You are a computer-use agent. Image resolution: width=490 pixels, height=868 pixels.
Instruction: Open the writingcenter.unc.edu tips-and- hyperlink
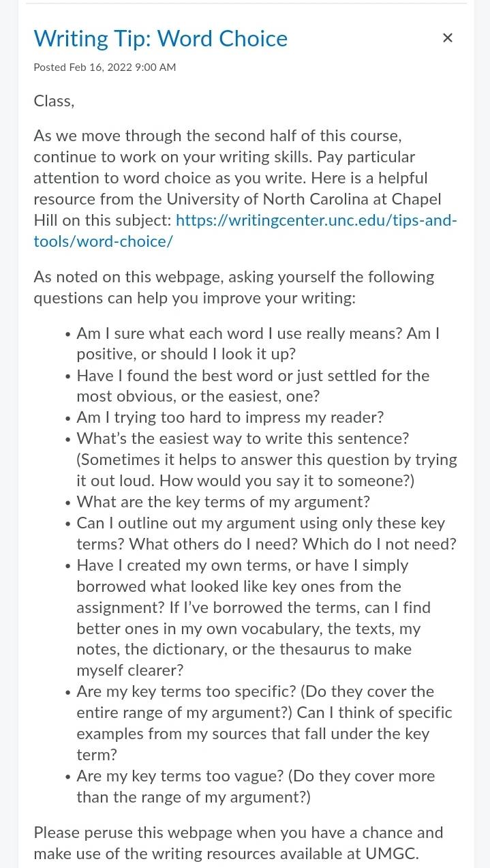[316, 220]
